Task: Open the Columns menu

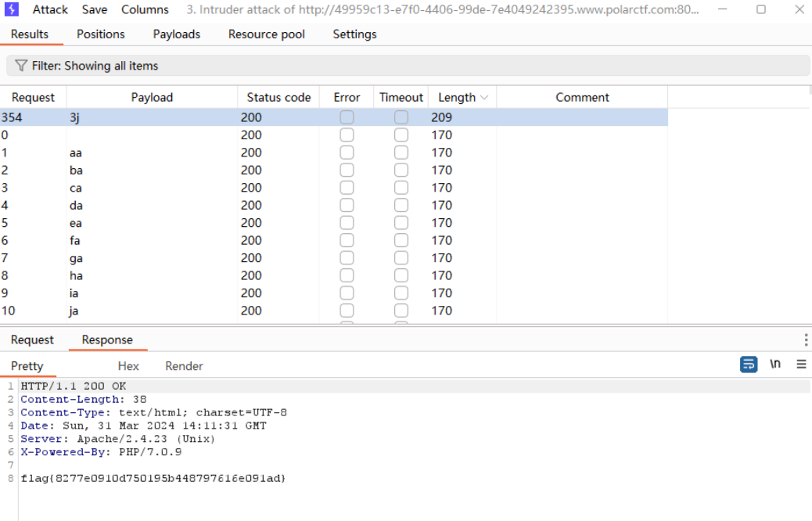Action: [145, 9]
